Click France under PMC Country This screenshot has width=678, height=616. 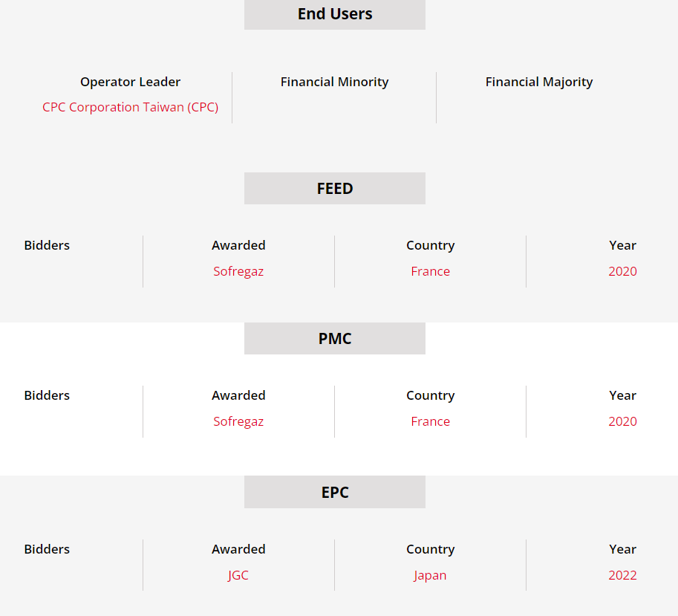click(x=430, y=421)
